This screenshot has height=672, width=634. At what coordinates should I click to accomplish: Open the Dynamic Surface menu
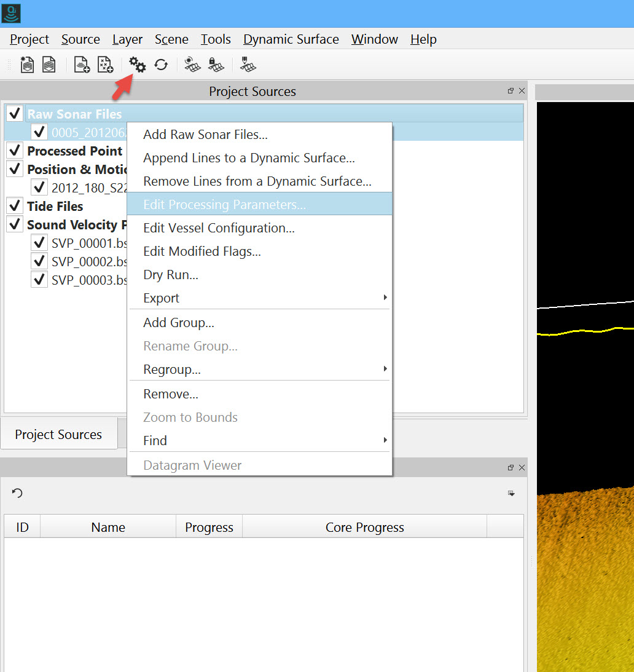tap(291, 39)
